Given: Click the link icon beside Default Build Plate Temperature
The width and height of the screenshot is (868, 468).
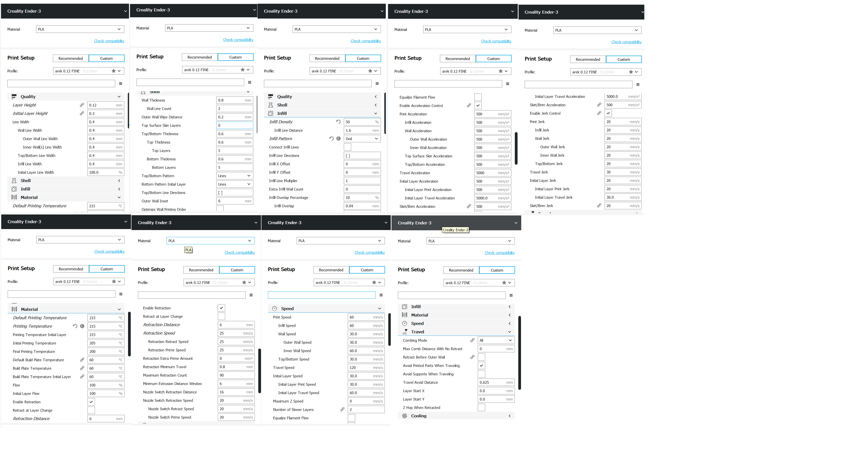Looking at the screenshot, I should coord(82,360).
